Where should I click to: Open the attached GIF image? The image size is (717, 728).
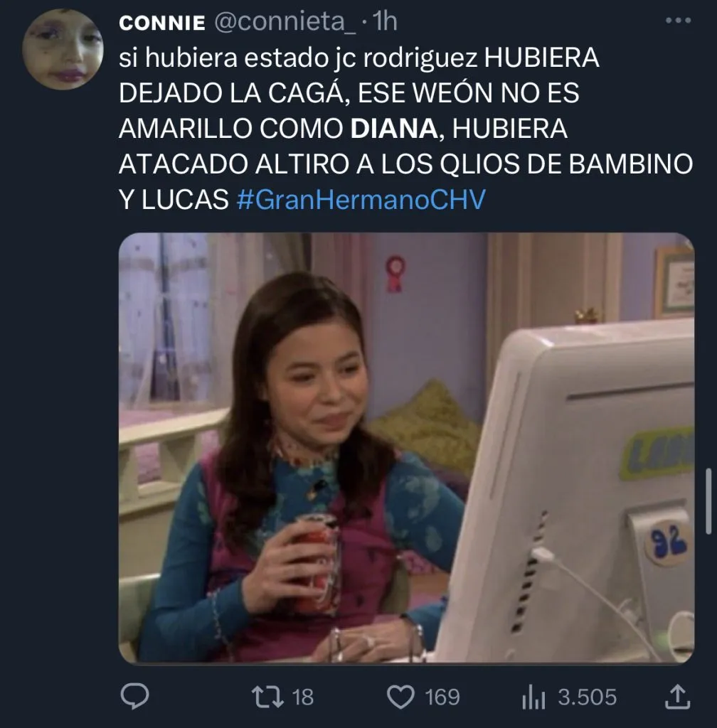click(406, 448)
